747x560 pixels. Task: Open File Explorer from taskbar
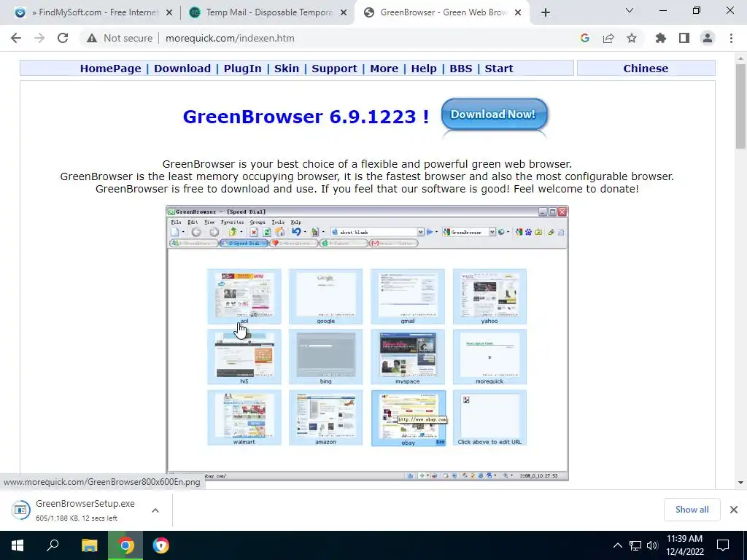pyautogui.click(x=89, y=545)
